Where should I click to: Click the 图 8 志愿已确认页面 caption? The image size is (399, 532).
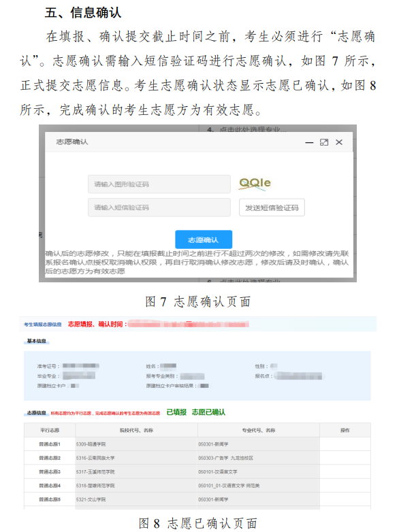tap(198, 523)
